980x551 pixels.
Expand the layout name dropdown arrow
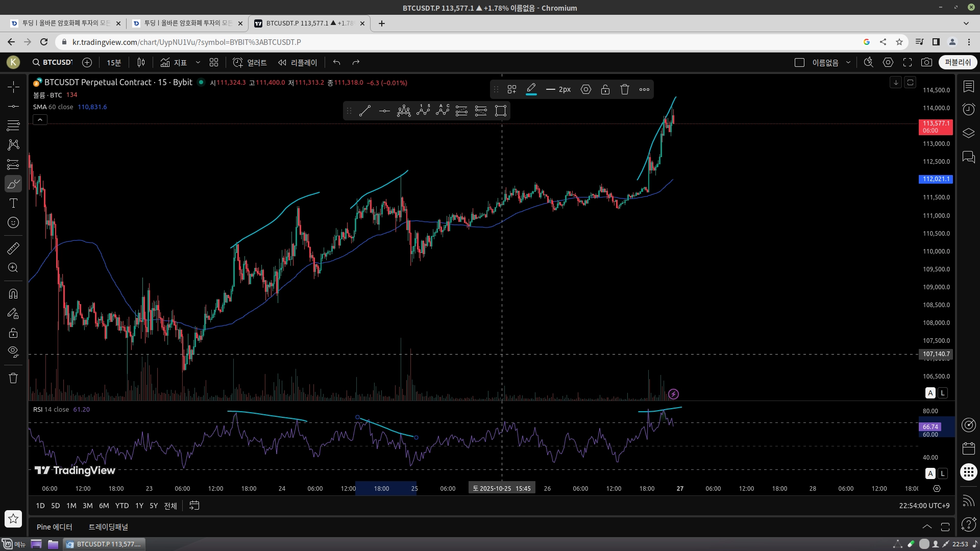848,62
